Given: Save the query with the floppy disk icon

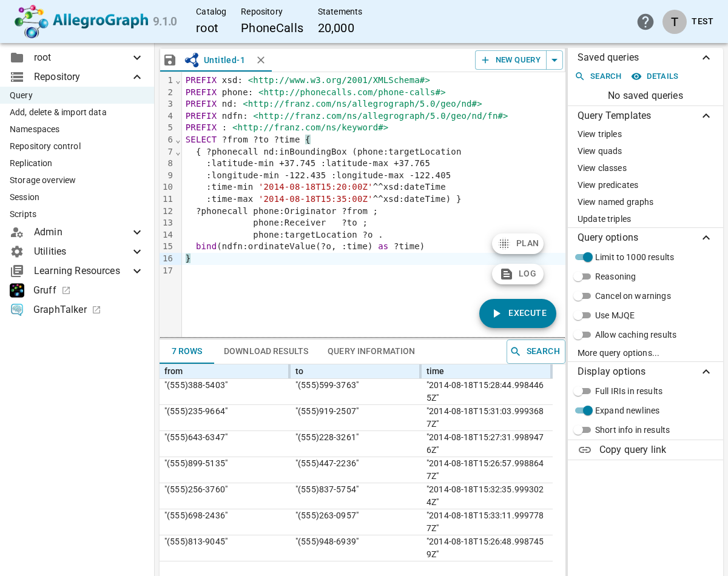Looking at the screenshot, I should point(170,60).
